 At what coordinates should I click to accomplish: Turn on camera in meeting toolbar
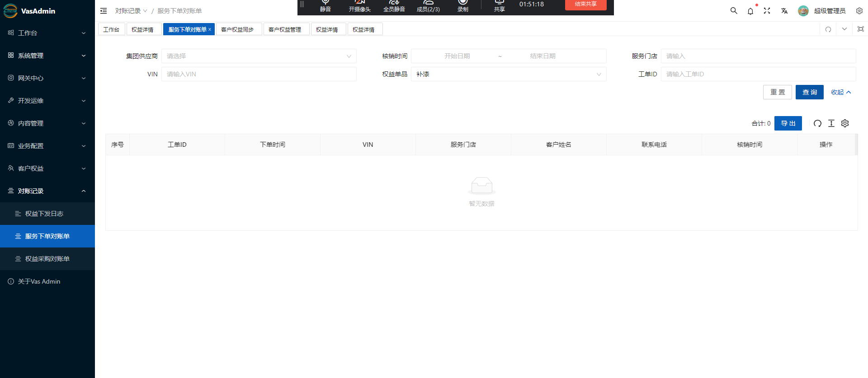point(360,6)
